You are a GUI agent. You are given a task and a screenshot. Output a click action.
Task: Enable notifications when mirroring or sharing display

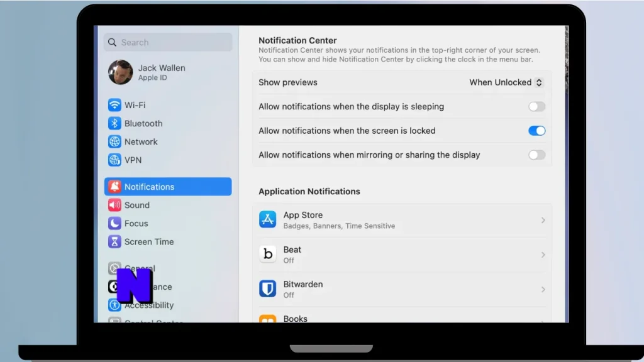536,155
